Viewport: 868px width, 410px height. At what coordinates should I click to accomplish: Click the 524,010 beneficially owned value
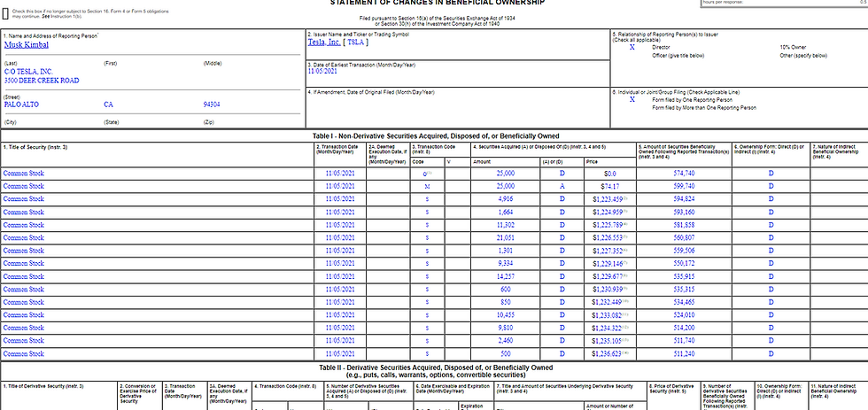tap(684, 315)
